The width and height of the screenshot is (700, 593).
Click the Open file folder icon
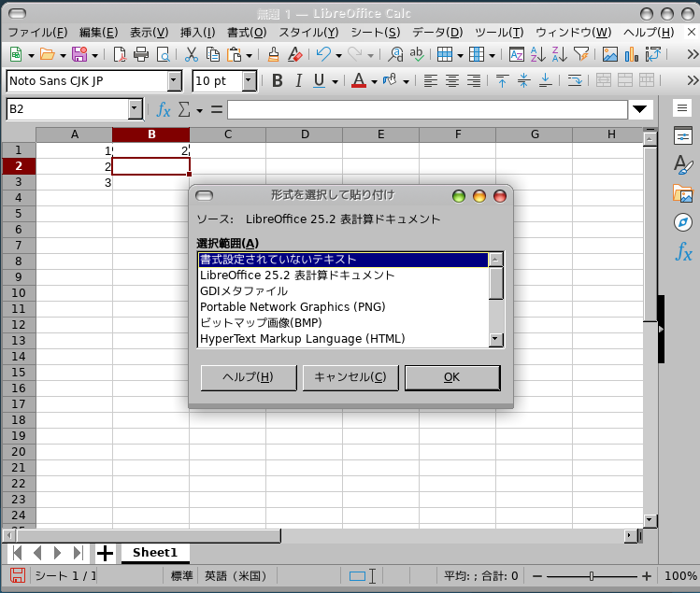coord(48,55)
